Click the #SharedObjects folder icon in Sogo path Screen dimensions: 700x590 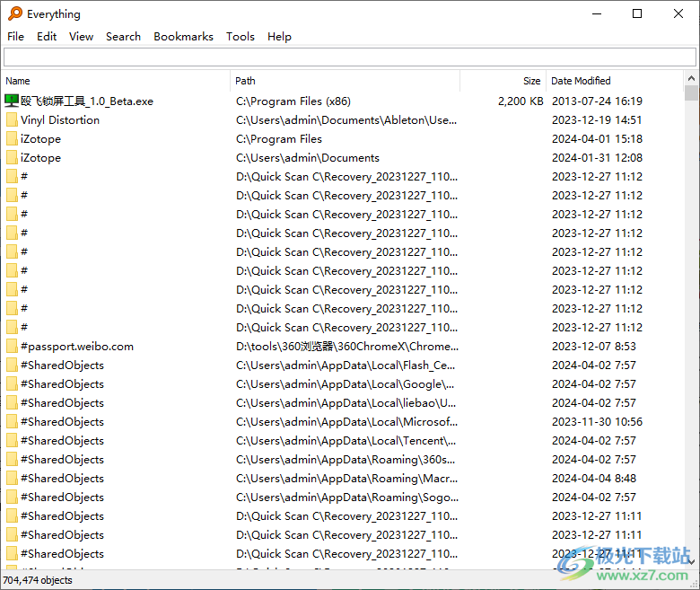pyautogui.click(x=12, y=498)
